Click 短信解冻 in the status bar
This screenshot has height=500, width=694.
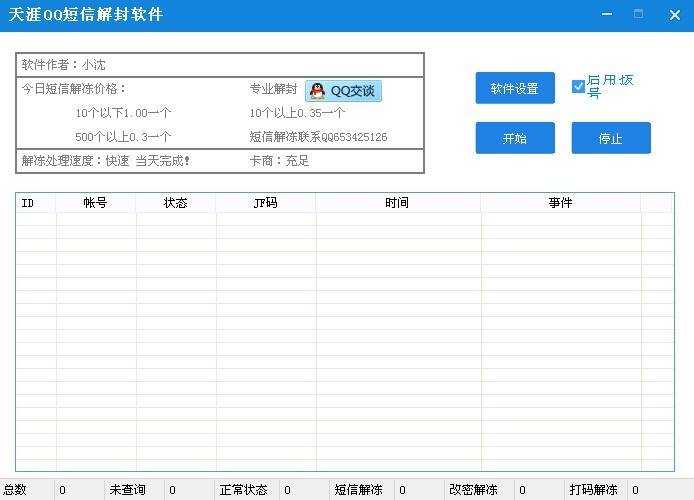tap(359, 490)
